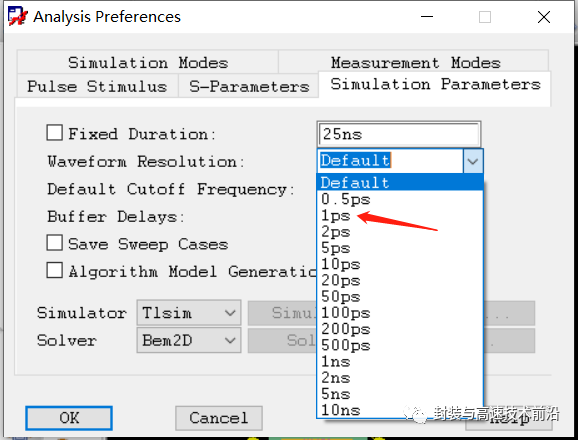
Task: Switch to the Simulation Modes tab
Action: [148, 62]
